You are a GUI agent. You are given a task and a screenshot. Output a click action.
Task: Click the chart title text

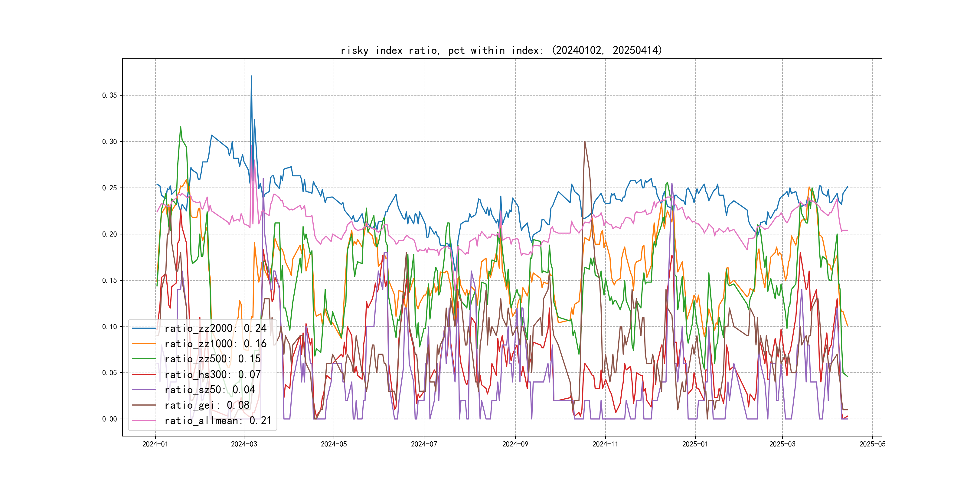[501, 50]
